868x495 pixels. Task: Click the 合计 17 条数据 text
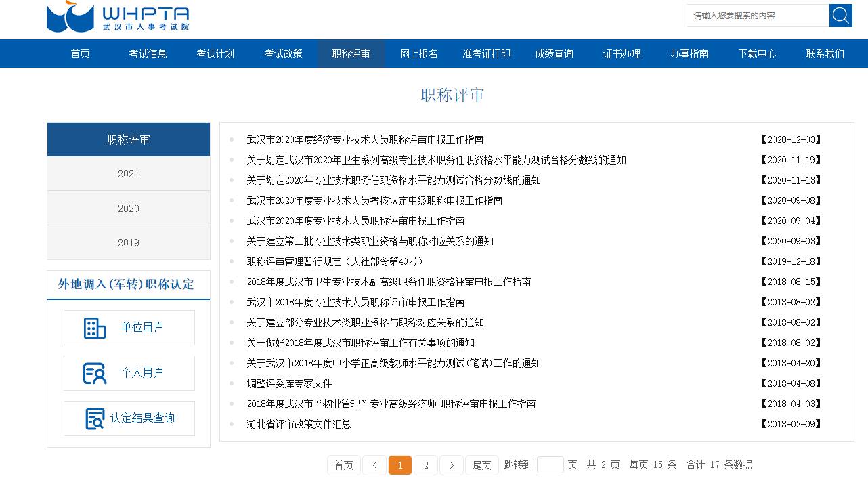tap(719, 465)
